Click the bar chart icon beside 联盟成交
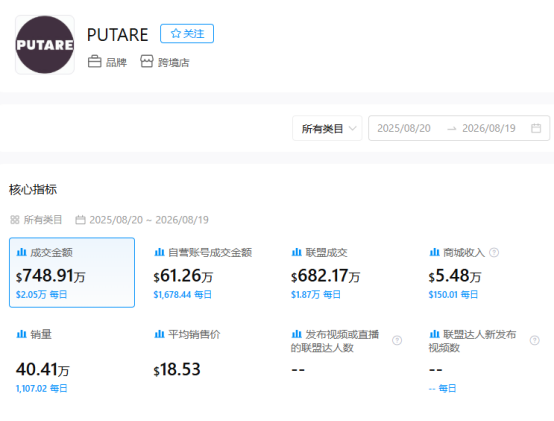This screenshot has width=554, height=421. (296, 252)
